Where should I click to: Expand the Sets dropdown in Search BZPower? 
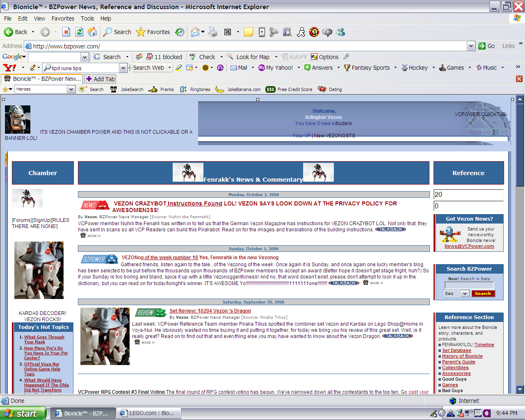point(464,293)
